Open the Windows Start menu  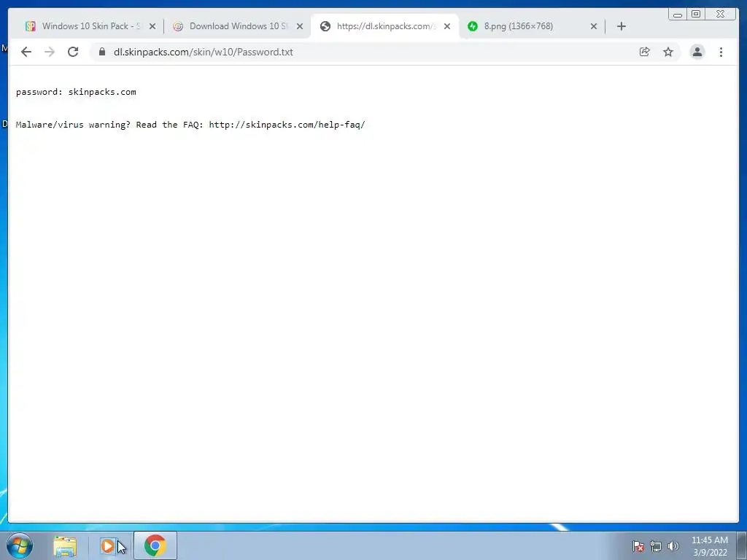[20, 545]
